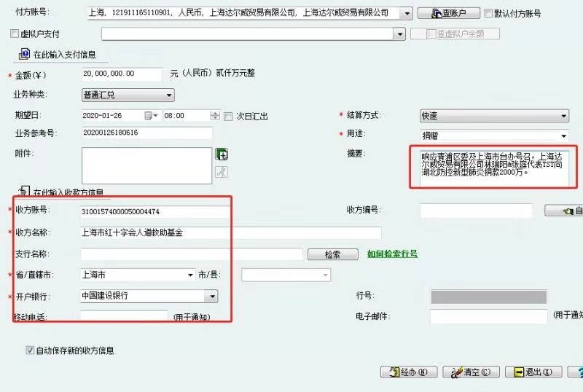Click the add attachment icon beside 附件 box

pos(222,154)
